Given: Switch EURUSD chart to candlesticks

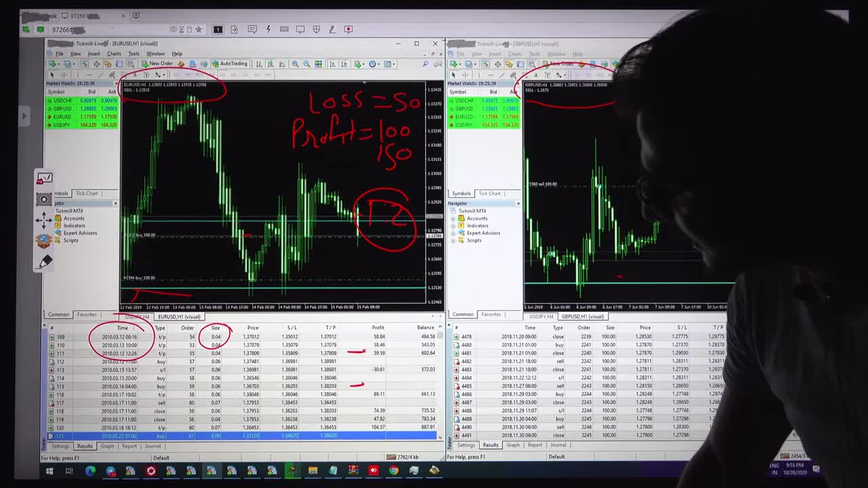Looking at the screenshot, I should pos(270,64).
